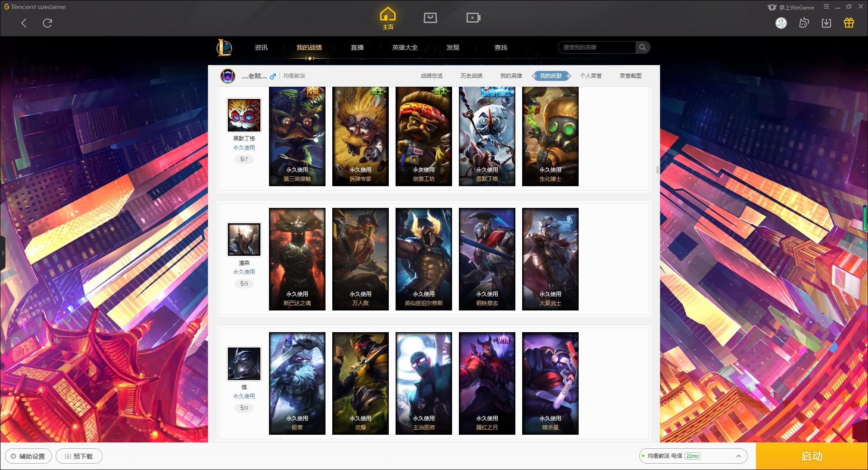This screenshot has height=470, width=868.
Task: Open the hamburger main menu icon
Action: click(x=826, y=7)
